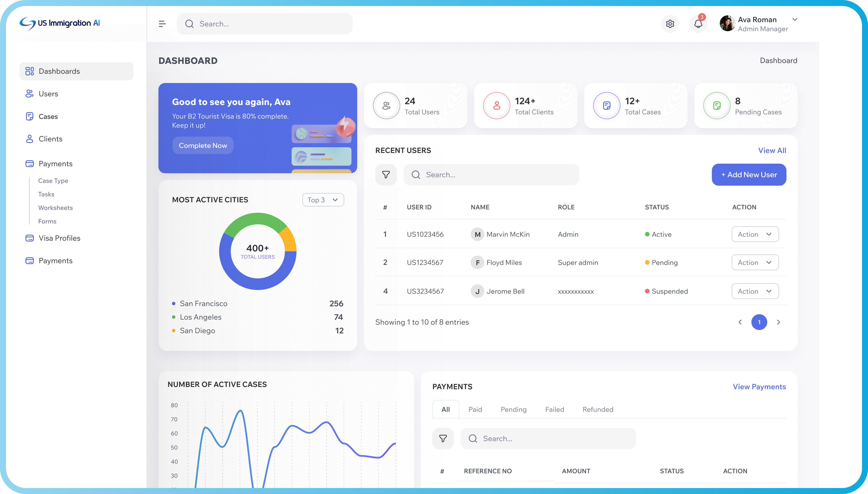Open the Top 3 cities dropdown

coord(323,199)
